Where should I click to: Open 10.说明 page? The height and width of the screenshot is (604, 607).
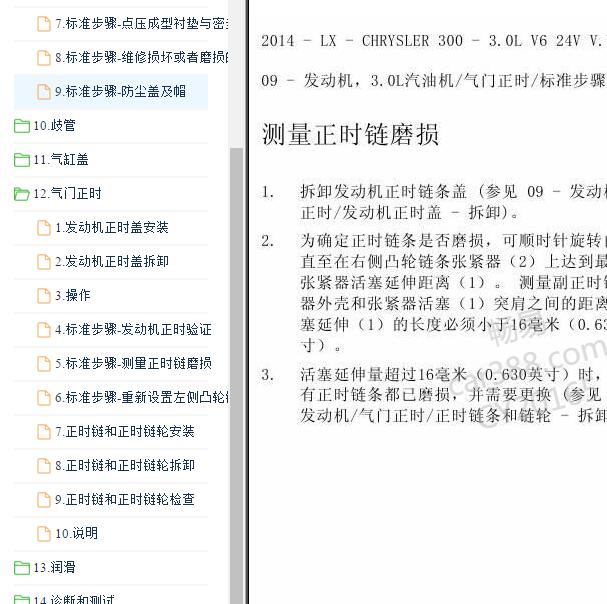click(76, 534)
